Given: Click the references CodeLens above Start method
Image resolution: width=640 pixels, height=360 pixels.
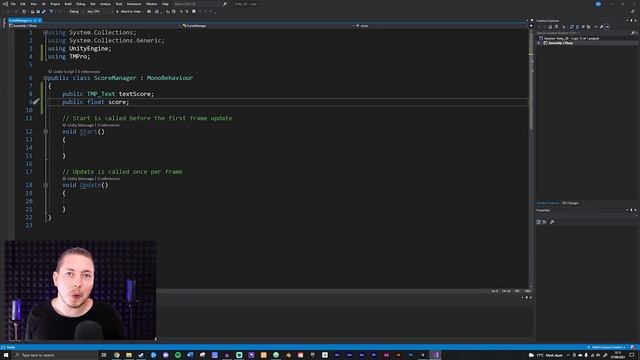Looking at the screenshot, I should tap(109, 125).
